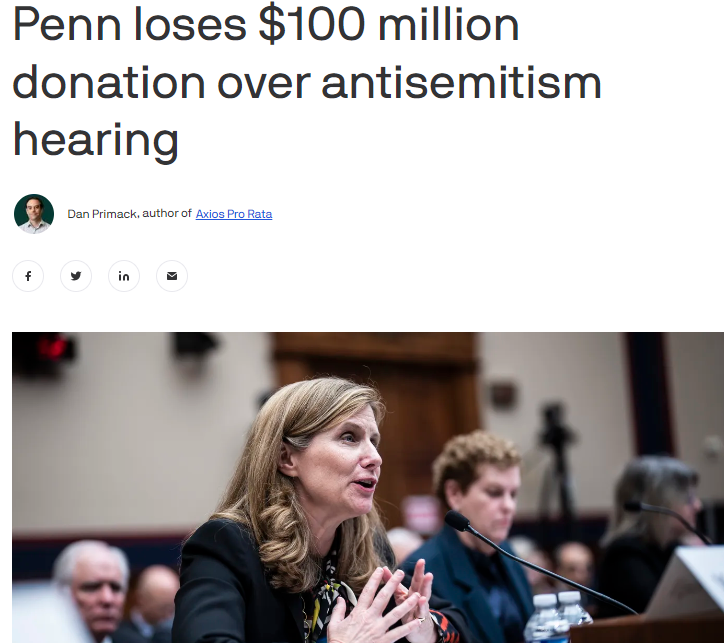The width and height of the screenshot is (724, 643).
Task: Share the article by email
Action: [x=172, y=276]
